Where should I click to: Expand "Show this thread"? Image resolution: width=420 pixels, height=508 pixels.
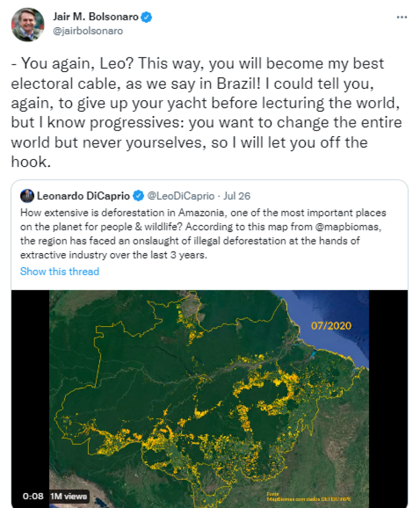[60, 272]
